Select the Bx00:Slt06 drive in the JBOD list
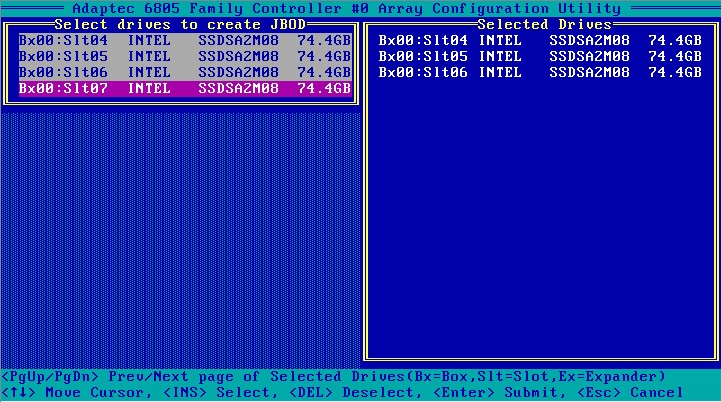Image resolution: width=721 pixels, height=402 pixels. (x=185, y=73)
